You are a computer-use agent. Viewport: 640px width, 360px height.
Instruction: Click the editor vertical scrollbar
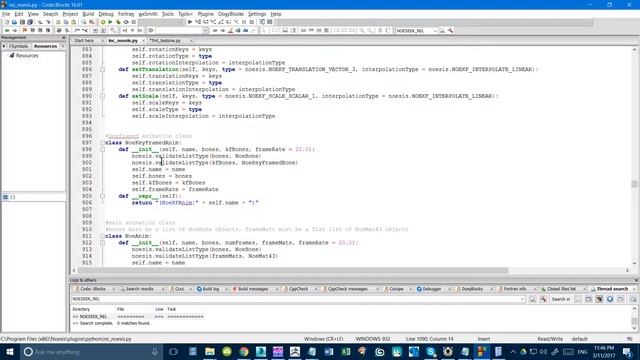click(634, 156)
